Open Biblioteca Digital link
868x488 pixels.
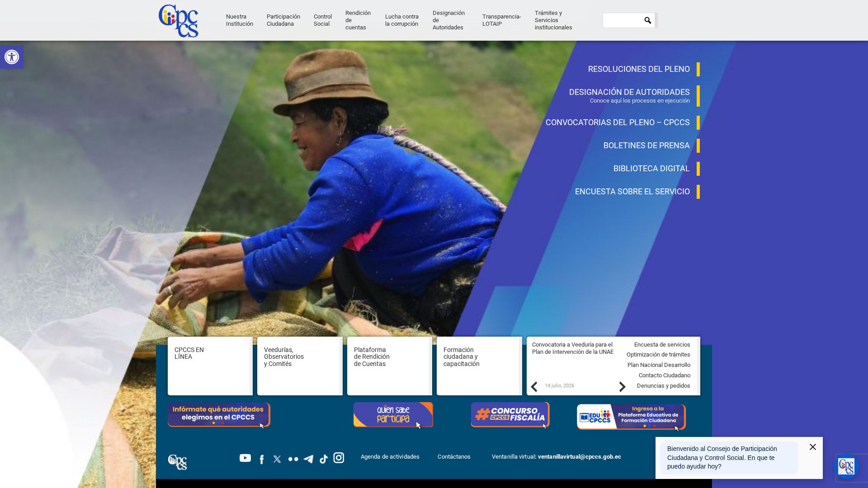coord(651,169)
